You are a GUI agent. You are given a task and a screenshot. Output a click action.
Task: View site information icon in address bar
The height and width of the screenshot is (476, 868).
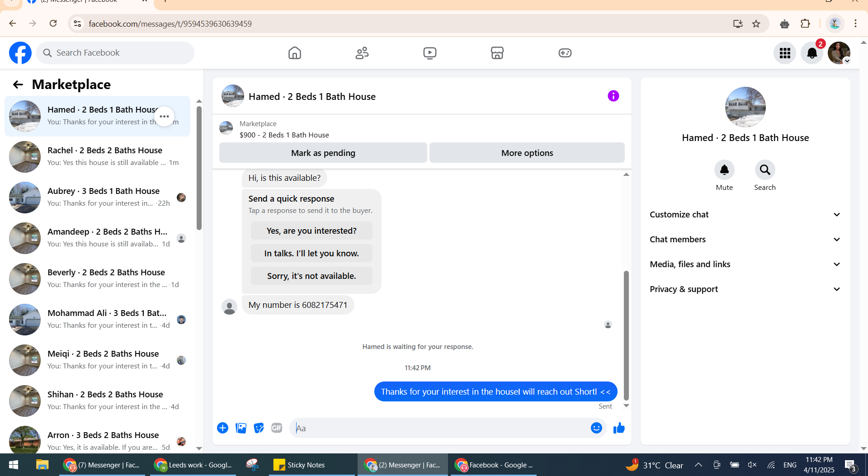(77, 24)
